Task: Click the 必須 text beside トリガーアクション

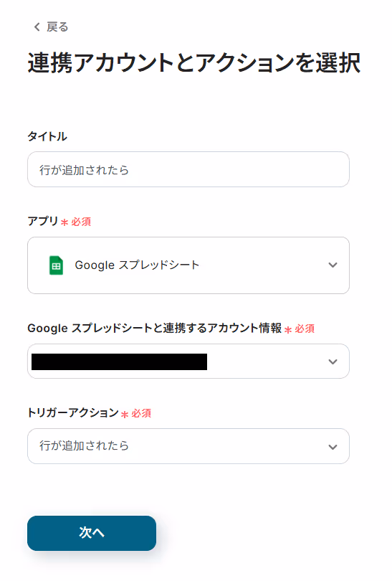Action: point(141,413)
